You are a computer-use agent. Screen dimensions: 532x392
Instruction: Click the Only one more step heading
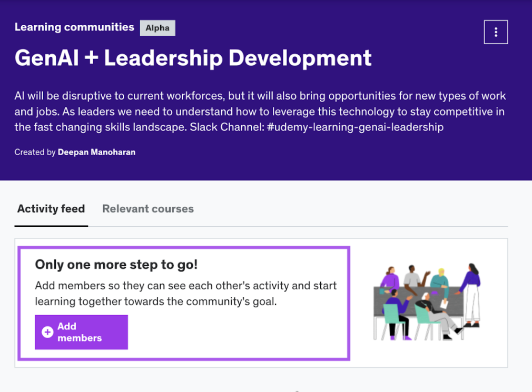point(116,264)
